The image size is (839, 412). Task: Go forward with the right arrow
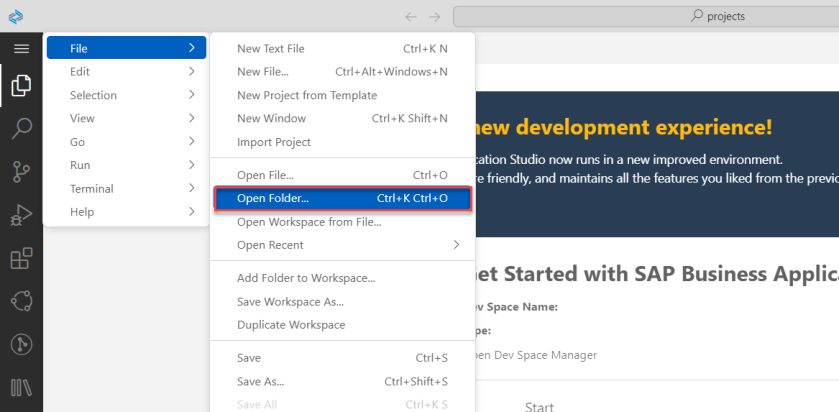point(434,17)
